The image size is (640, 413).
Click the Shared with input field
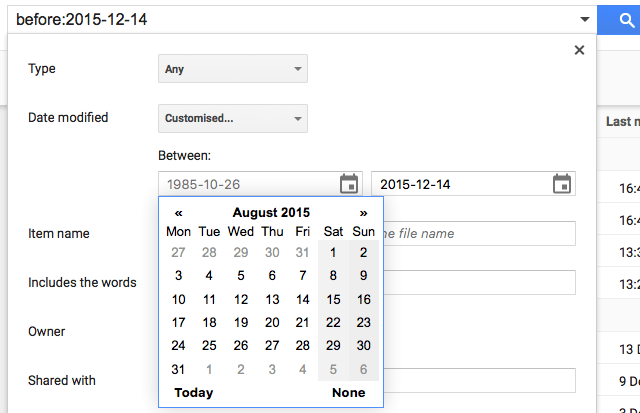tap(480, 380)
